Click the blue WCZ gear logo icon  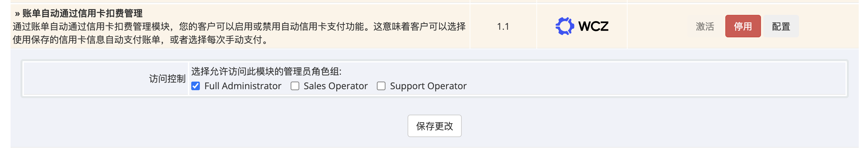(x=564, y=26)
